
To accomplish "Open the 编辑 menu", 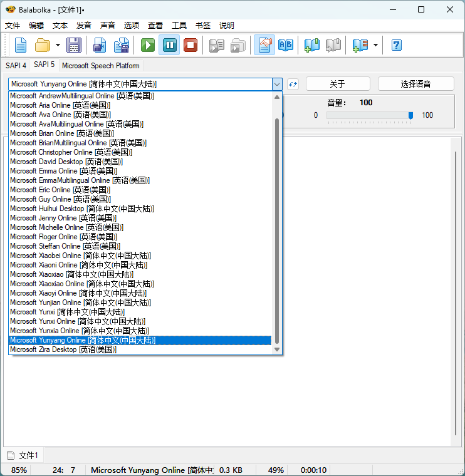I will [x=36, y=26].
